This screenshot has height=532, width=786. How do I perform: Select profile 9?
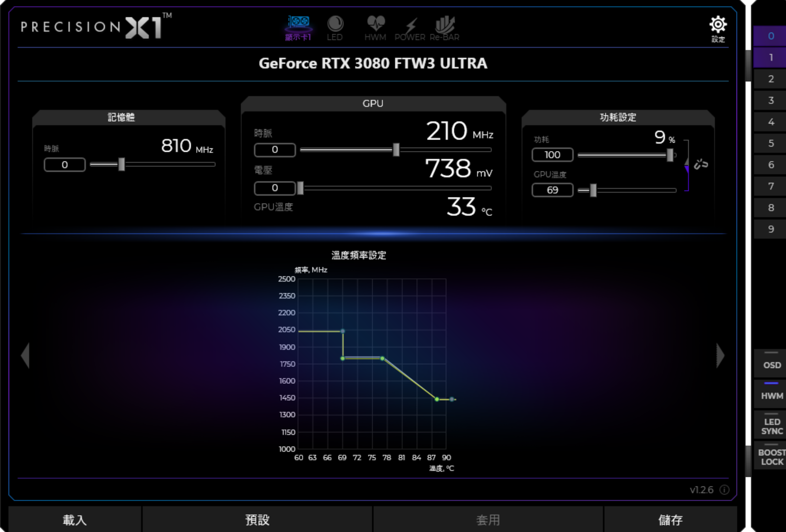click(771, 229)
